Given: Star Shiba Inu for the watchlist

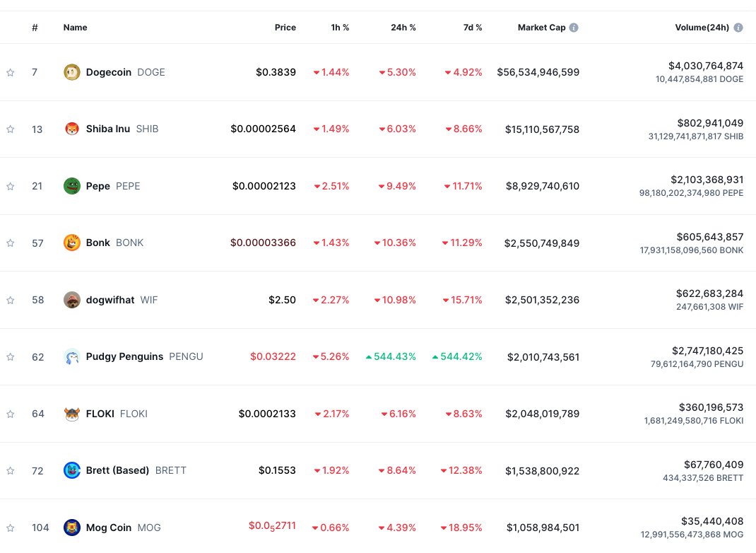Looking at the screenshot, I should point(10,129).
